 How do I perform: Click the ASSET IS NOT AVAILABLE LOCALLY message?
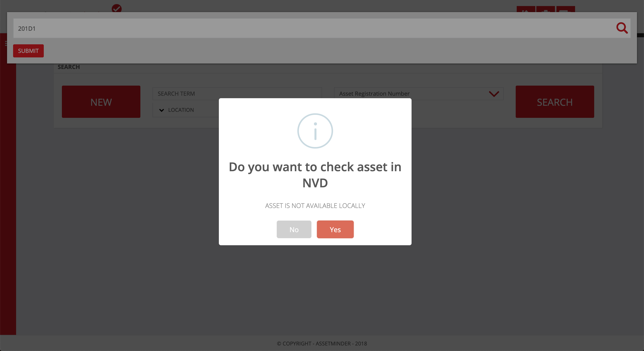[x=315, y=206]
